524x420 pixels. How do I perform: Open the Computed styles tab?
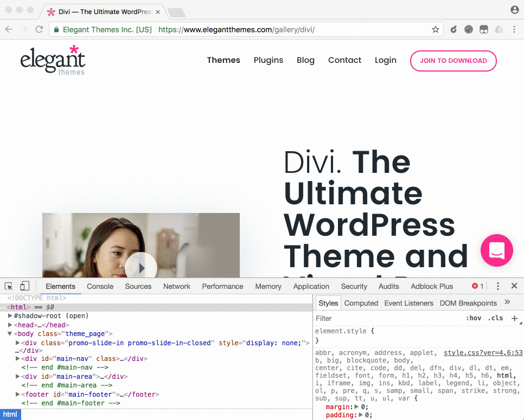point(361,303)
